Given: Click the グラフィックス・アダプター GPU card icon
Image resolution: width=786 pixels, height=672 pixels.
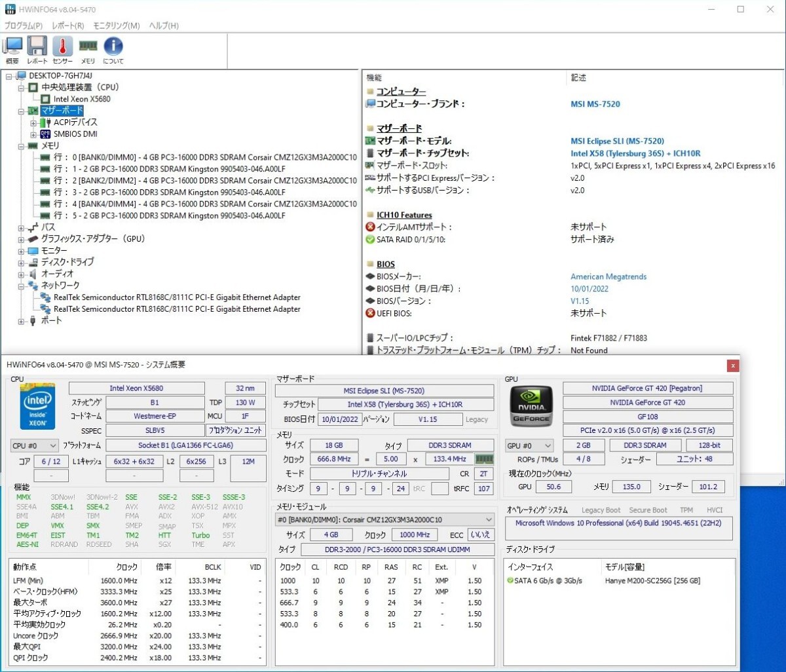Looking at the screenshot, I should 33,239.
